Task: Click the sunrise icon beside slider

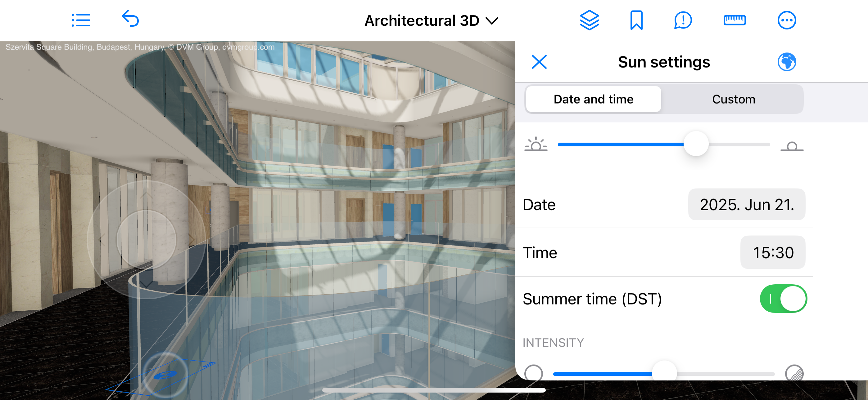Action: [536, 144]
